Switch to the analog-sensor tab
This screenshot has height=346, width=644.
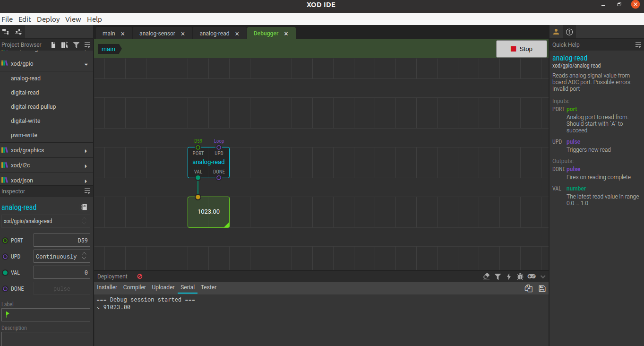coord(157,34)
